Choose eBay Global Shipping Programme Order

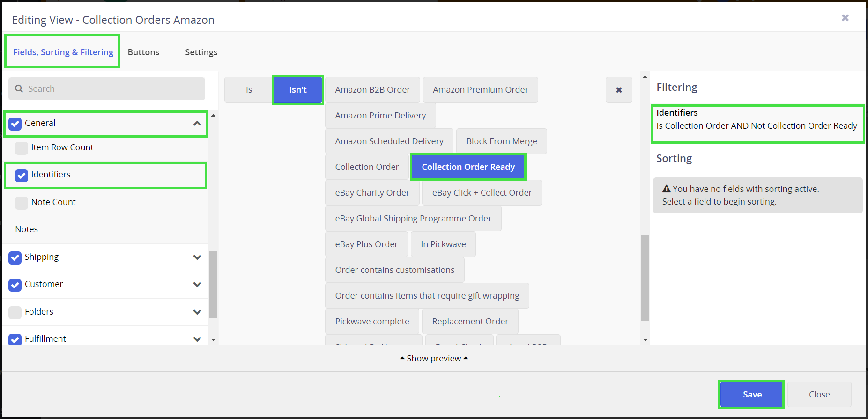coord(413,219)
